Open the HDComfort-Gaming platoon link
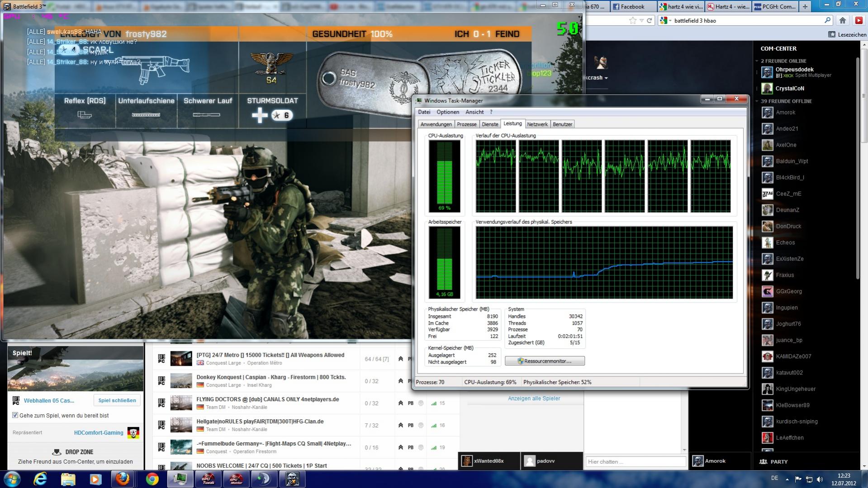868x488 pixels. pyautogui.click(x=99, y=433)
